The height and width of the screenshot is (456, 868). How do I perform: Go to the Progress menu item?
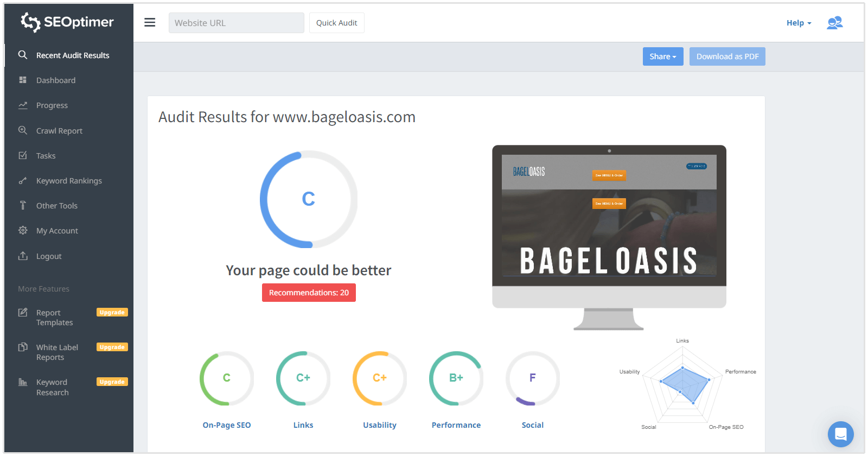pyautogui.click(x=52, y=105)
